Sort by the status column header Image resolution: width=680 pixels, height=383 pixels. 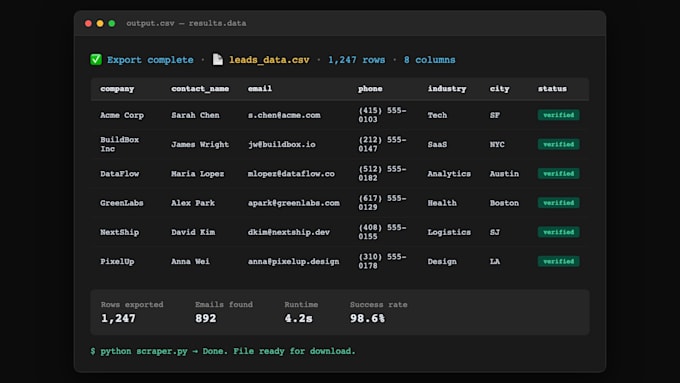pos(552,88)
